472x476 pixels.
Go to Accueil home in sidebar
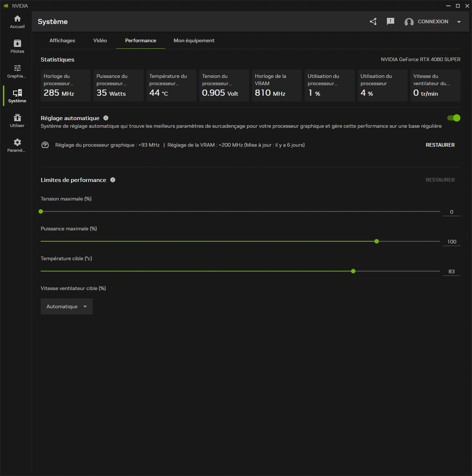(x=17, y=22)
